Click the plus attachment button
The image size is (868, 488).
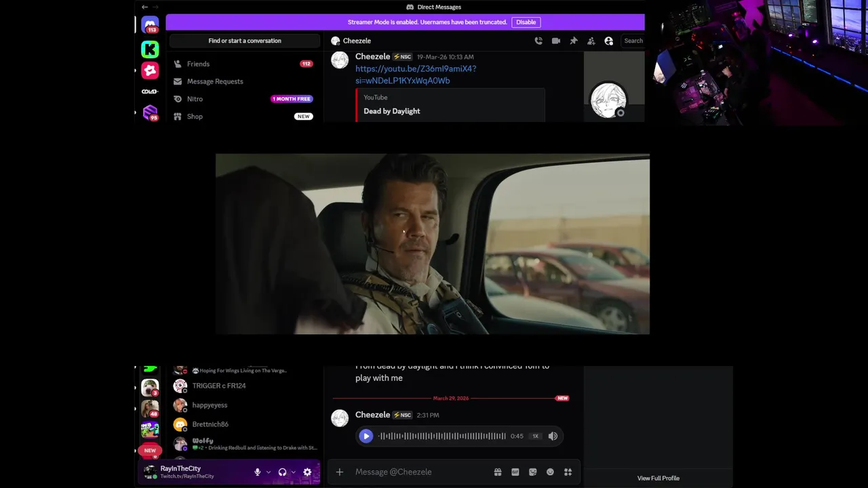(x=340, y=472)
